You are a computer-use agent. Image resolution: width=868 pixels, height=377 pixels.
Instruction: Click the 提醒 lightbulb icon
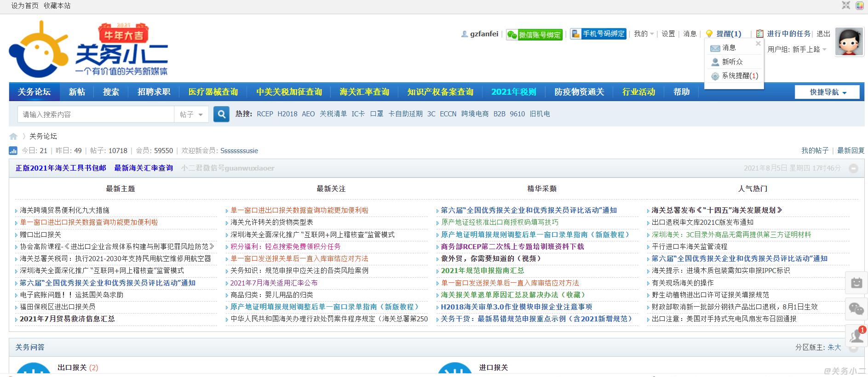(x=709, y=34)
